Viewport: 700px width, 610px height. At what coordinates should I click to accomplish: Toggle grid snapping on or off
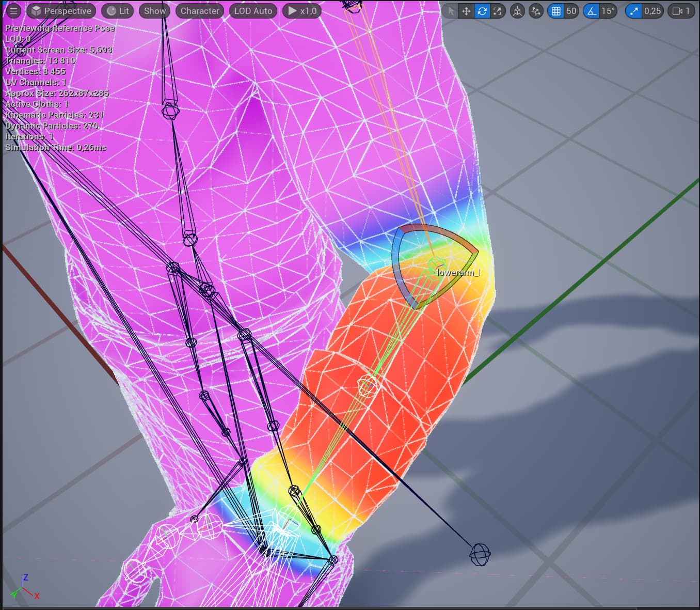(556, 11)
